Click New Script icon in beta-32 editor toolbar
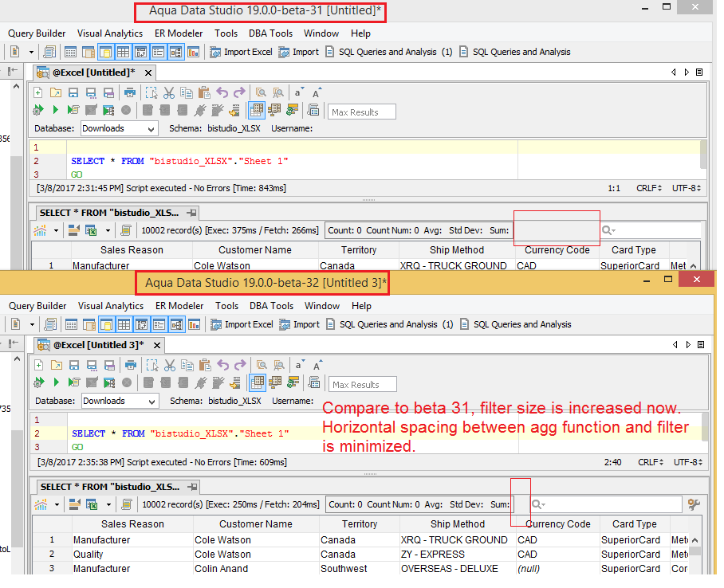This screenshot has width=724, height=588. click(39, 366)
